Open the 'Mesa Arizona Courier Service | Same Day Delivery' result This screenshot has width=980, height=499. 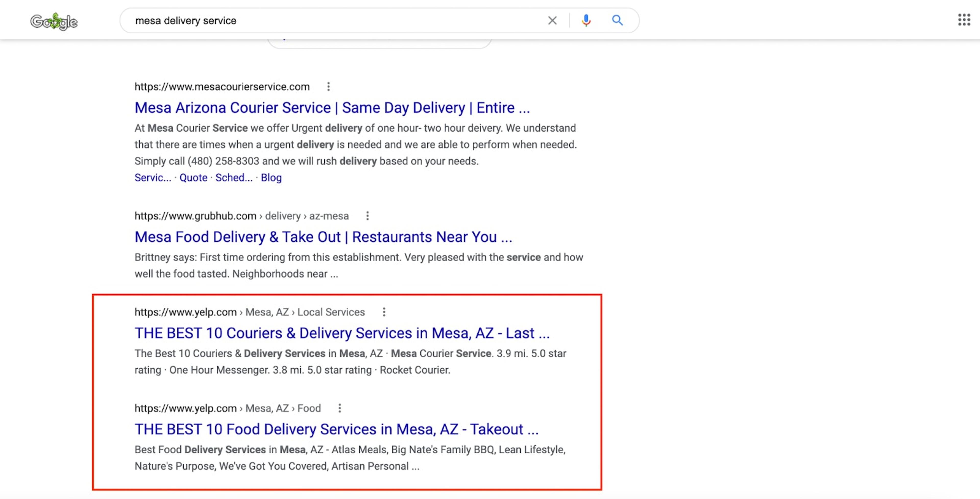[x=332, y=108]
